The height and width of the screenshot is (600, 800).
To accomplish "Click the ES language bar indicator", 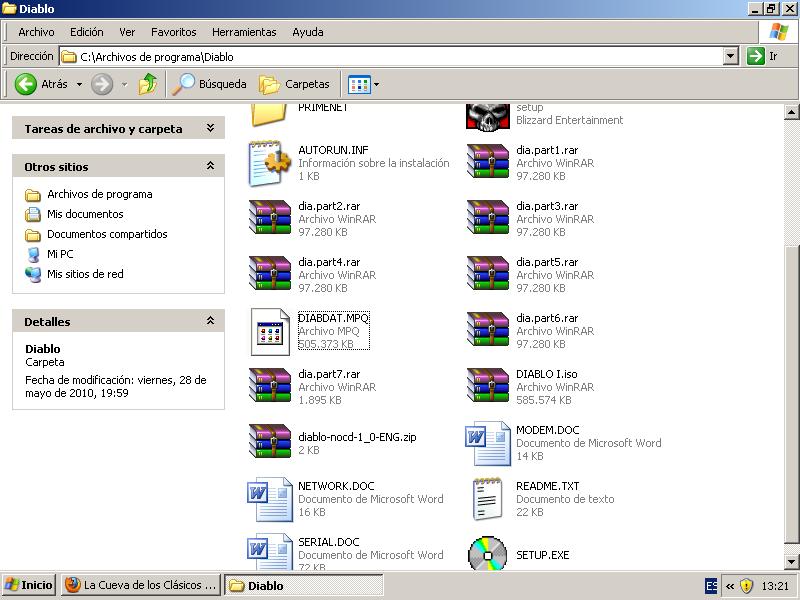I will pyautogui.click(x=711, y=585).
